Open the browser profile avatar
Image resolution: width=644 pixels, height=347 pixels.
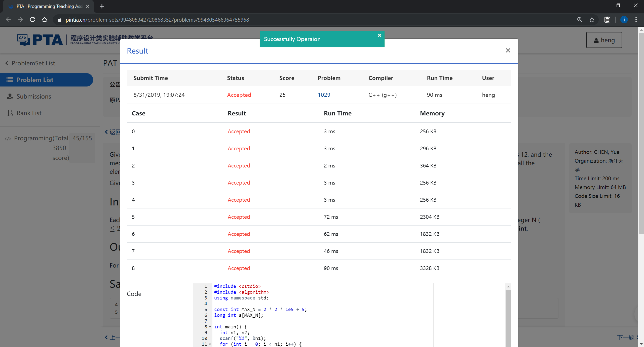coord(624,20)
